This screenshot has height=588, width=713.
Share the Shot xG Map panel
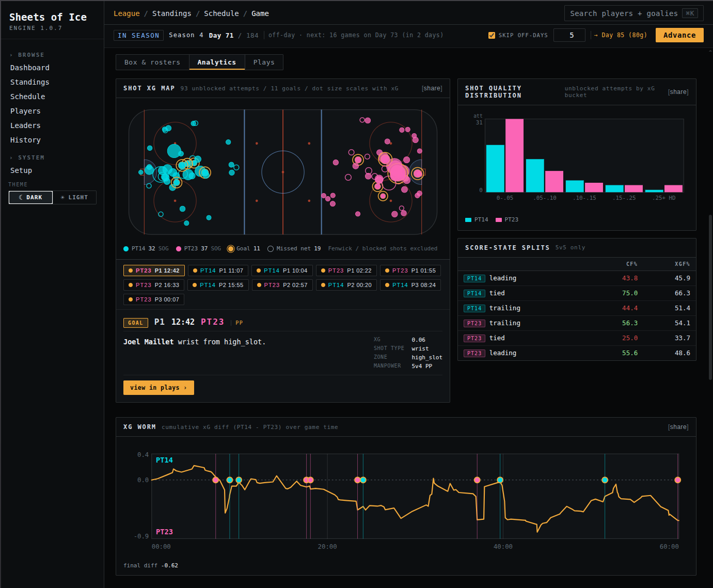(432, 88)
